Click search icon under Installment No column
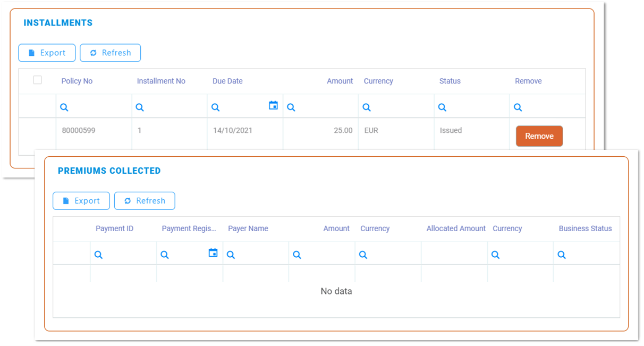Image resolution: width=644 pixels, height=346 pixels. [140, 107]
